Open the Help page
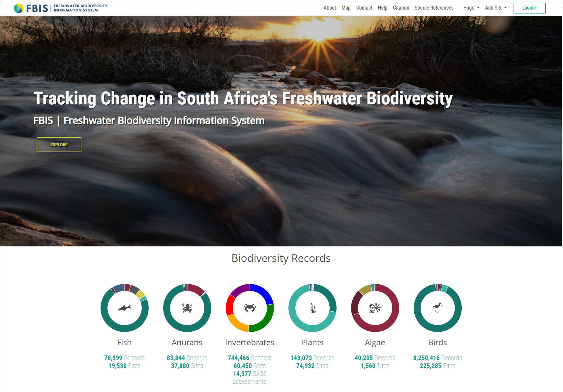This screenshot has height=392, width=563. pyautogui.click(x=382, y=8)
